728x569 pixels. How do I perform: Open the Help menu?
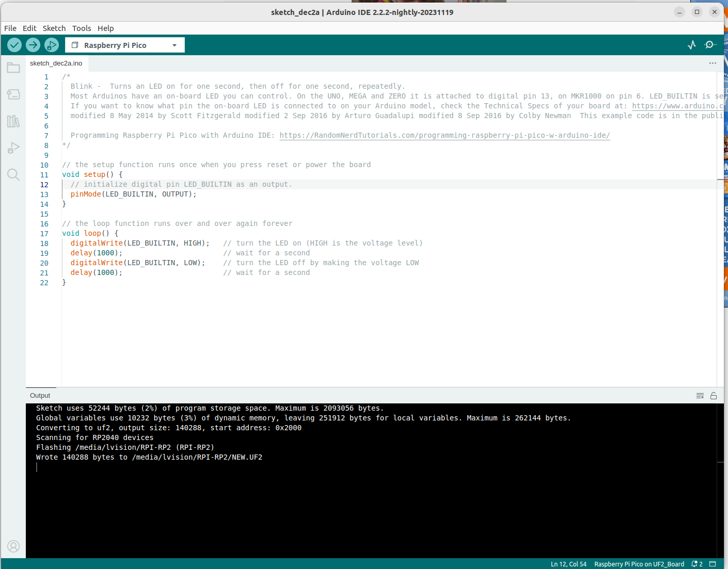pos(106,28)
